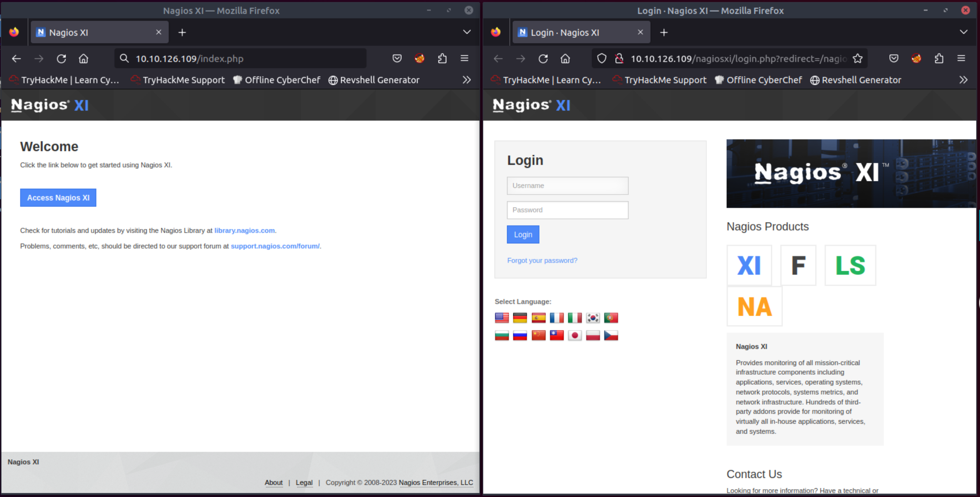The image size is (980, 497).
Task: Select the Login · Nagios XI tab
Action: tap(581, 32)
